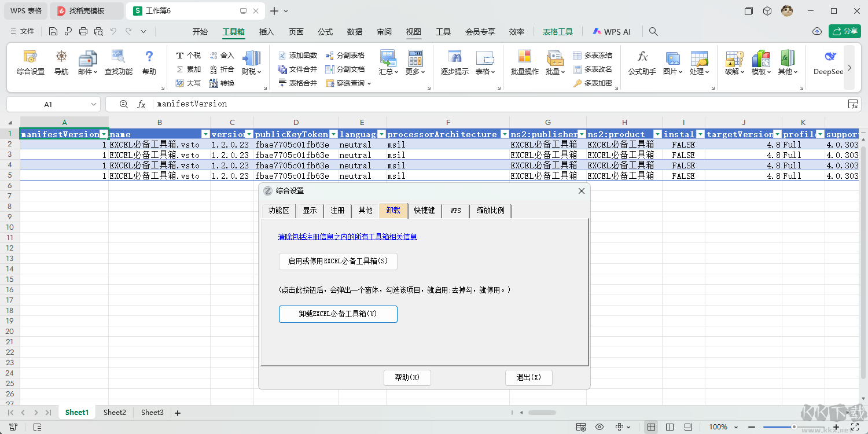The height and width of the screenshot is (434, 868).
Task: Open the WPS AI tab
Action: point(612,32)
